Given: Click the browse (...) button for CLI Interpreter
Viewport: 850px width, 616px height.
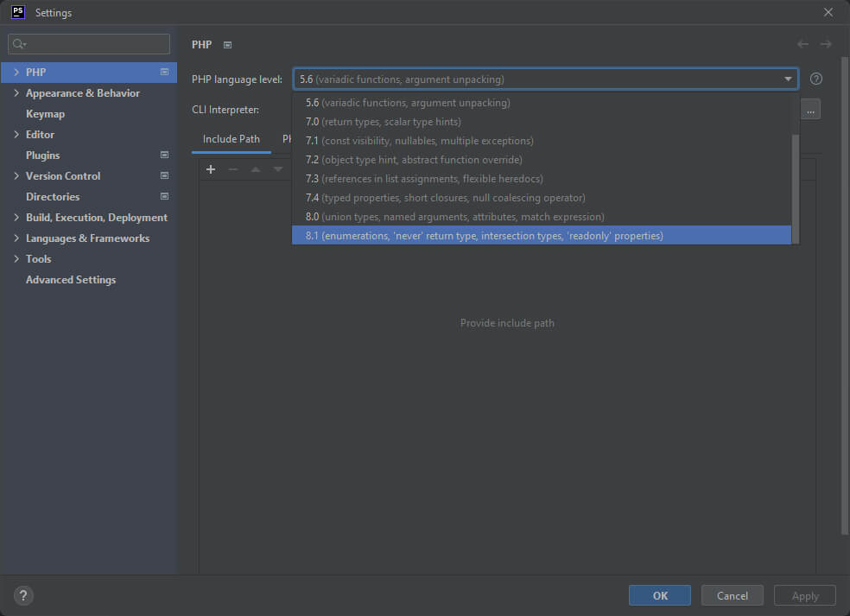Looking at the screenshot, I should (x=809, y=109).
